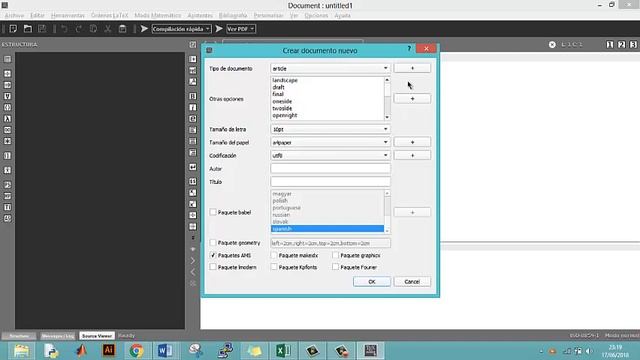This screenshot has width=640, height=360.
Task: Click the New document toolbar icon
Action: tap(13, 29)
